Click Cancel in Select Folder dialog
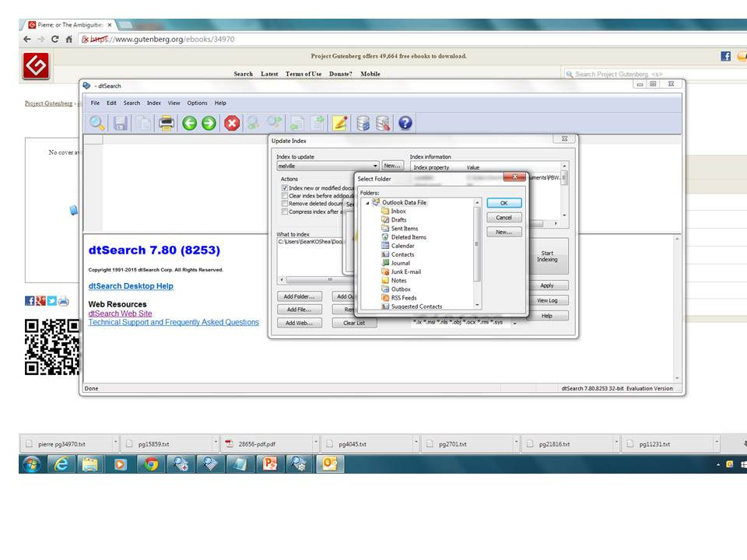Image resolution: width=747 pixels, height=560 pixels. click(504, 218)
